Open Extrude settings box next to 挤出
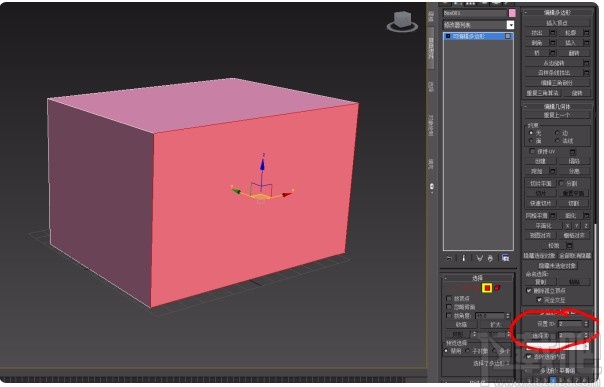Viewport: 604px width, 387px height. coord(552,33)
